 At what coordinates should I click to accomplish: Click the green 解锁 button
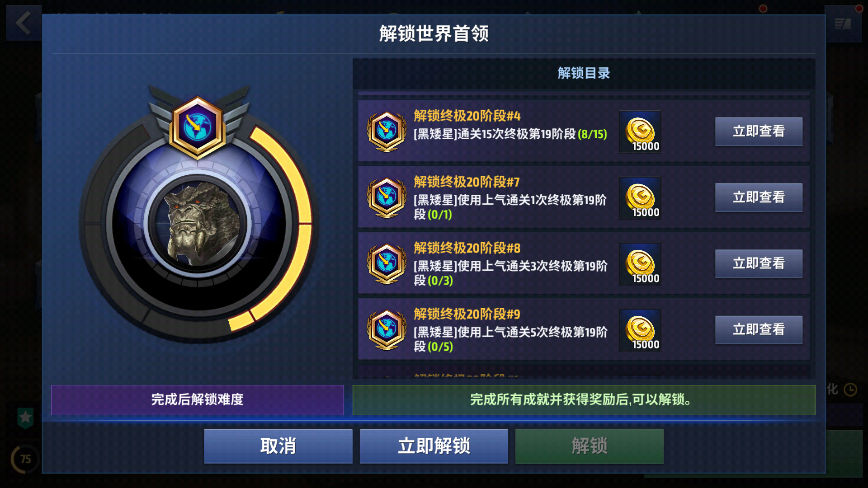coord(590,446)
